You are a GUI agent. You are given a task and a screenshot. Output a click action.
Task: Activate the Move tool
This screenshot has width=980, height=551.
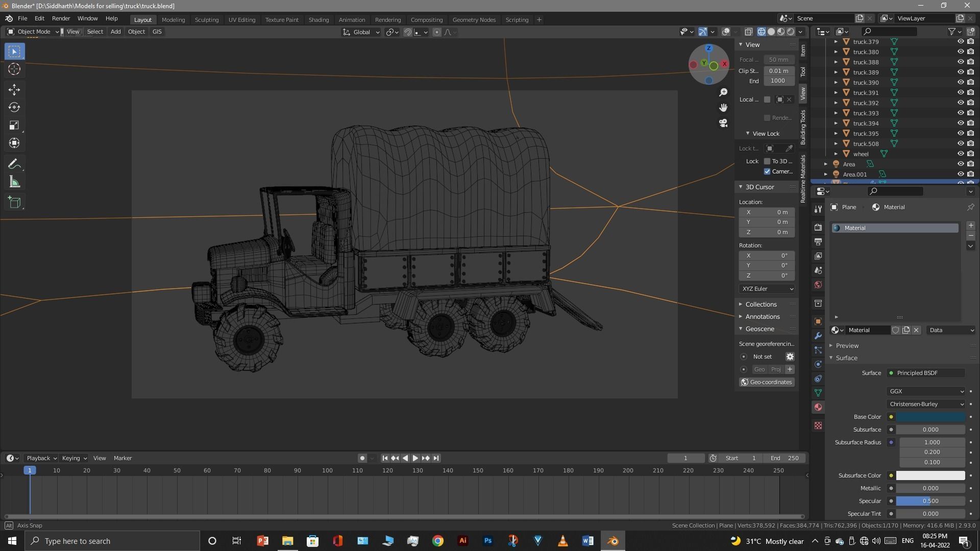click(14, 90)
